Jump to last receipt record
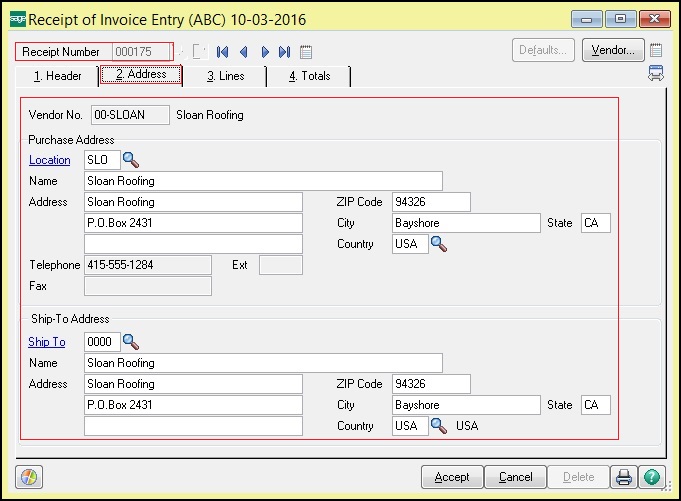Screen dimensions: 681x501 [285, 51]
